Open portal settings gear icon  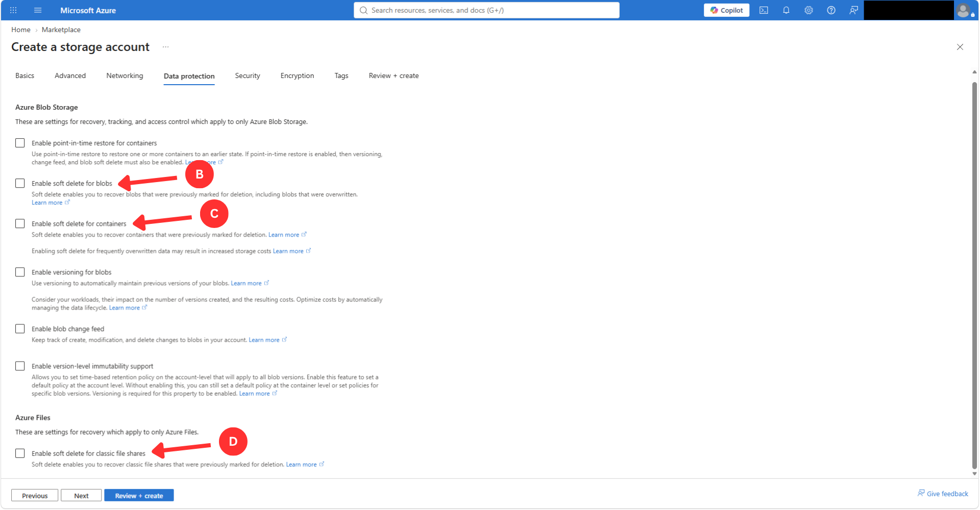click(808, 10)
